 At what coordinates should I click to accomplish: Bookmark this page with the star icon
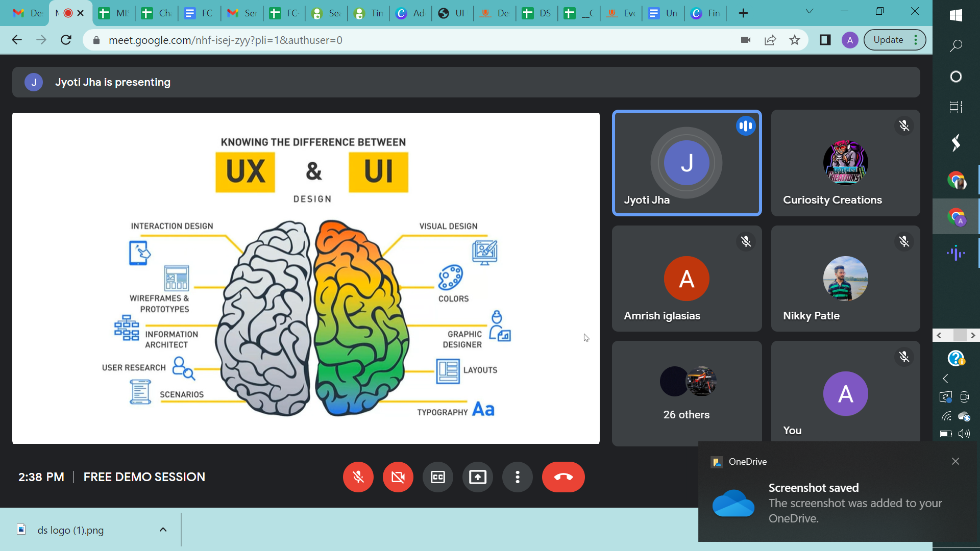tap(794, 40)
